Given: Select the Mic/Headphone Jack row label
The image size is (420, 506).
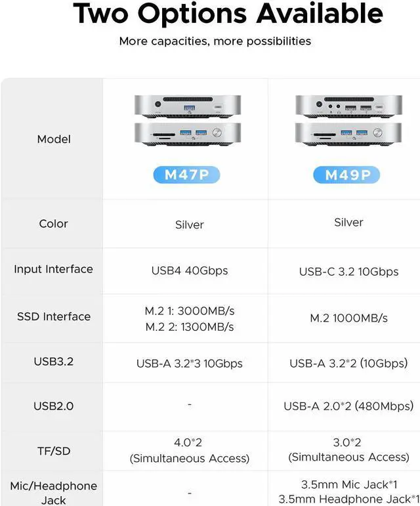Looking at the screenshot, I should pos(54,492).
